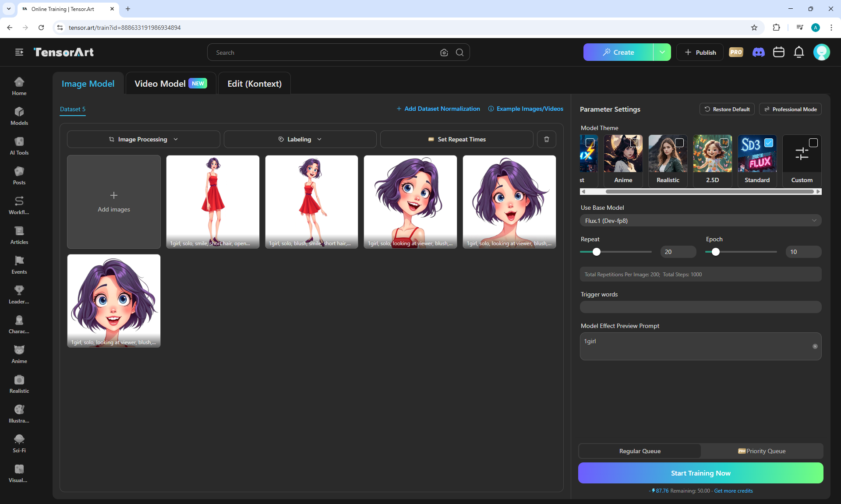
Task: Click camera image search icon
Action: click(444, 53)
